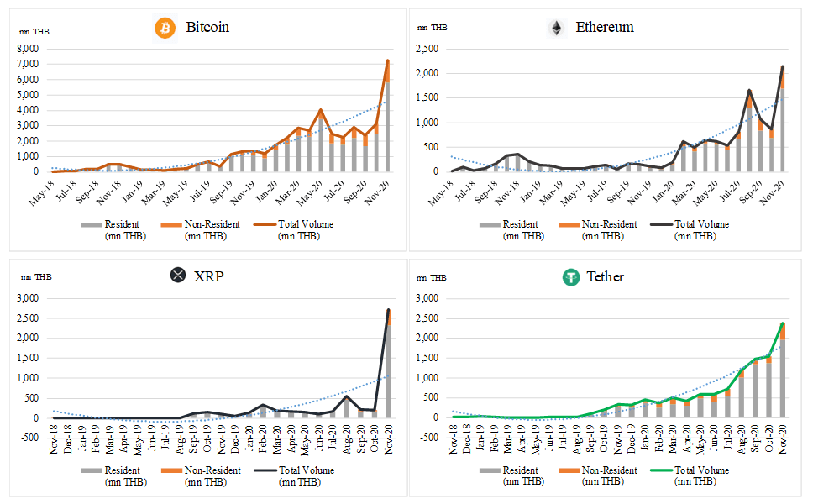Click the Tether chart title text
Image resolution: width=813 pixels, height=504 pixels.
pyautogui.click(x=605, y=277)
